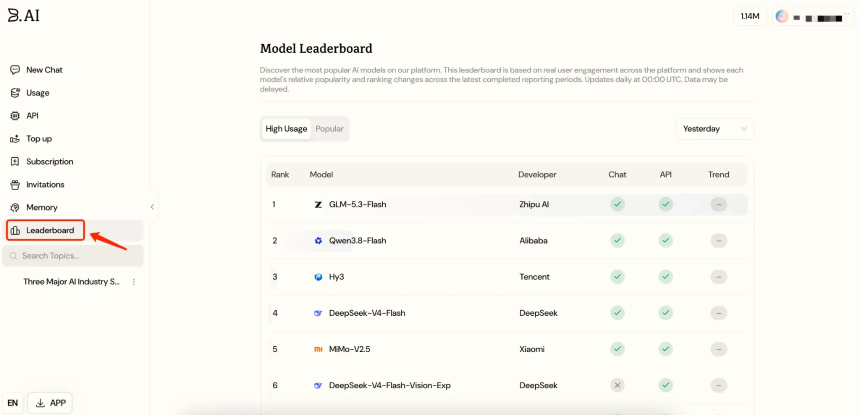Switch to High Usage tab
The image size is (860, 415).
click(286, 129)
